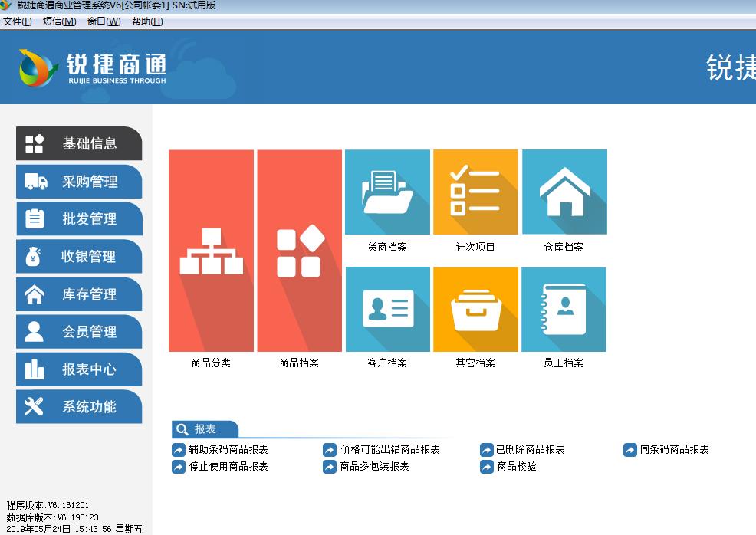Open the 商品档案 red tile
This screenshot has width=756, height=535.
tap(300, 251)
